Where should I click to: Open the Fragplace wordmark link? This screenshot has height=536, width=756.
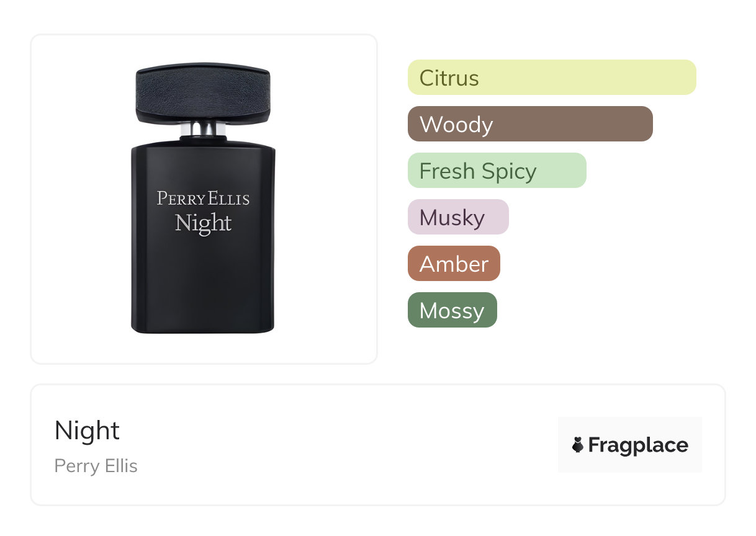click(638, 445)
